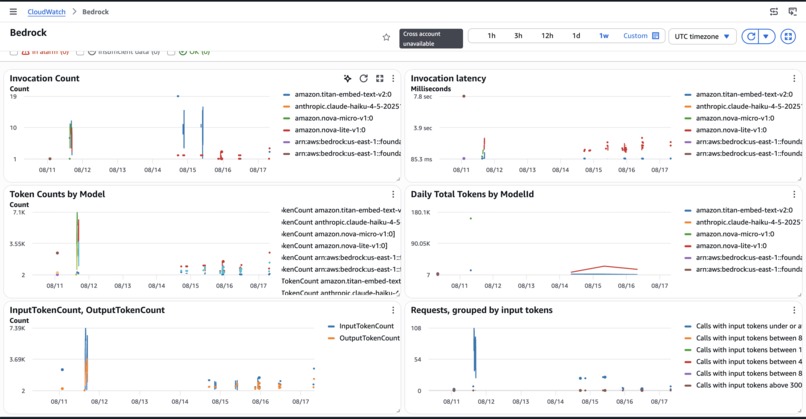Toggle anthropic.claude-haiku in Daily Total Tokens legend

coord(748,222)
